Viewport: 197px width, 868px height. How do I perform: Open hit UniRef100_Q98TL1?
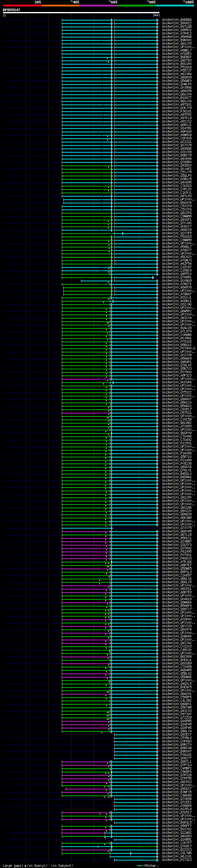coord(177,761)
